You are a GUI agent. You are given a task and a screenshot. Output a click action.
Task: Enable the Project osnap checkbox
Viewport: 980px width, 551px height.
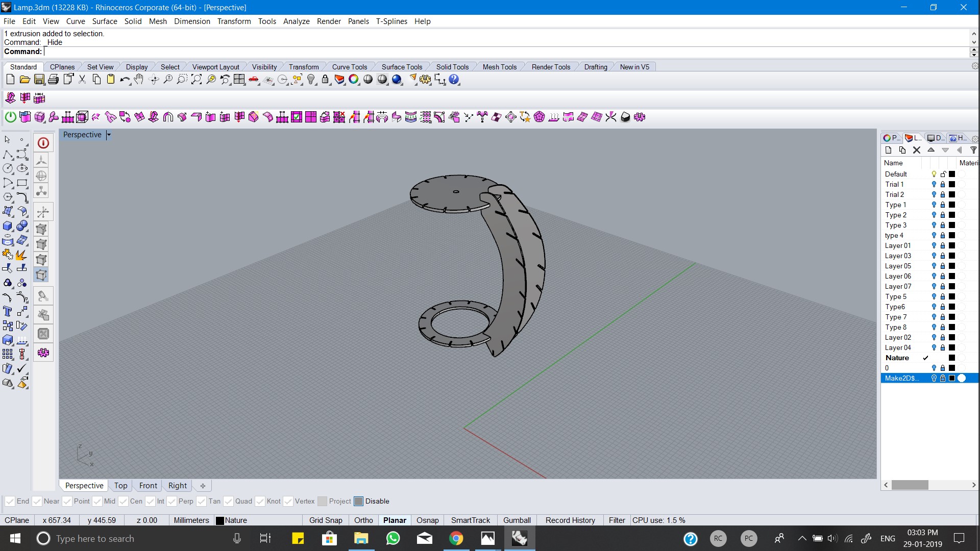322,502
